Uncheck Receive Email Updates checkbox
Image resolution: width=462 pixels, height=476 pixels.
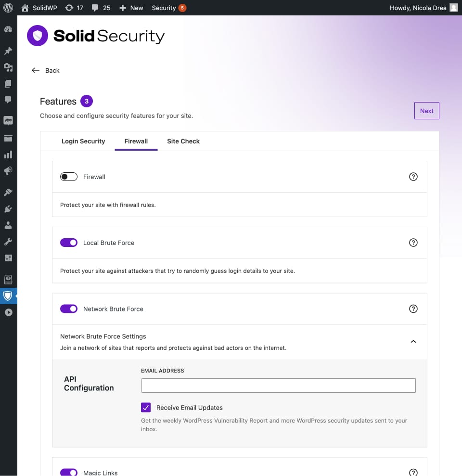(x=146, y=407)
